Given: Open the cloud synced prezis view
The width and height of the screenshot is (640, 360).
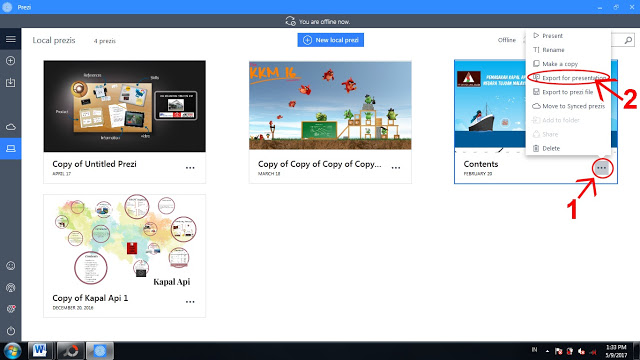Looking at the screenshot, I should point(11,127).
